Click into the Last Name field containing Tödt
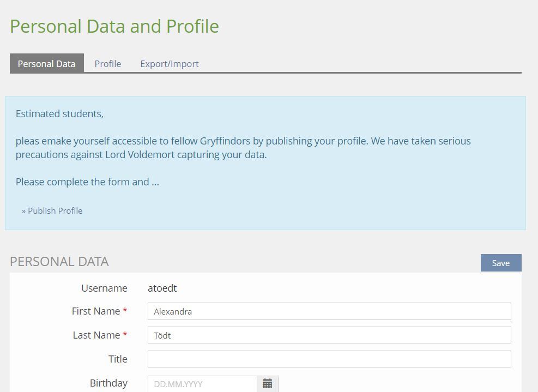538x392 pixels. tap(329, 335)
